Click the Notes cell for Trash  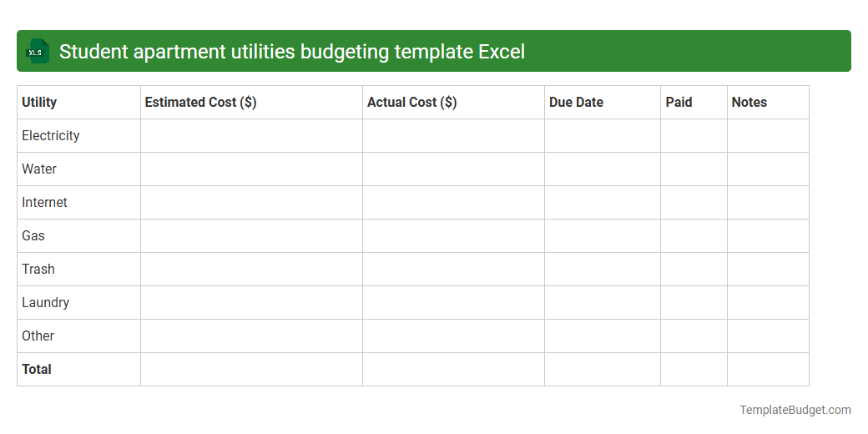pyautogui.click(x=768, y=269)
